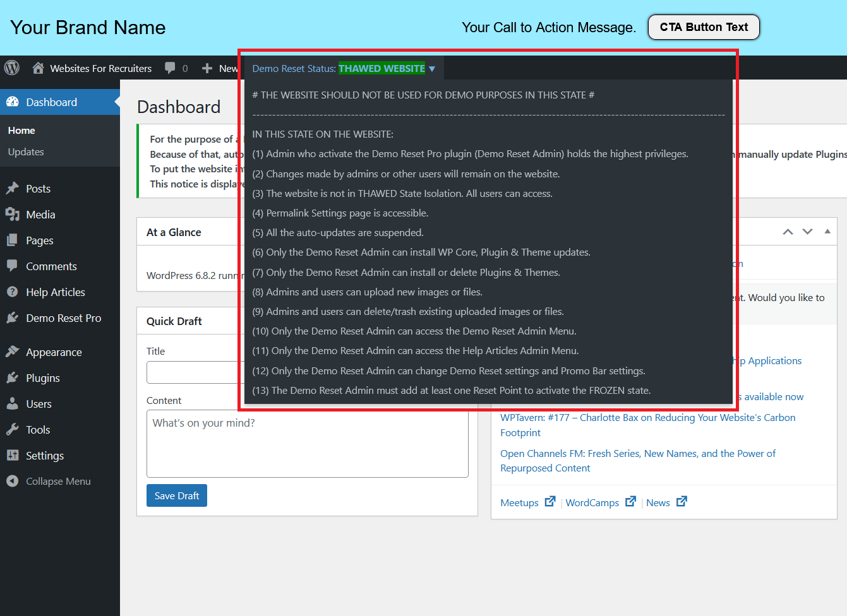Click the Settings icon in admin menu

click(13, 455)
